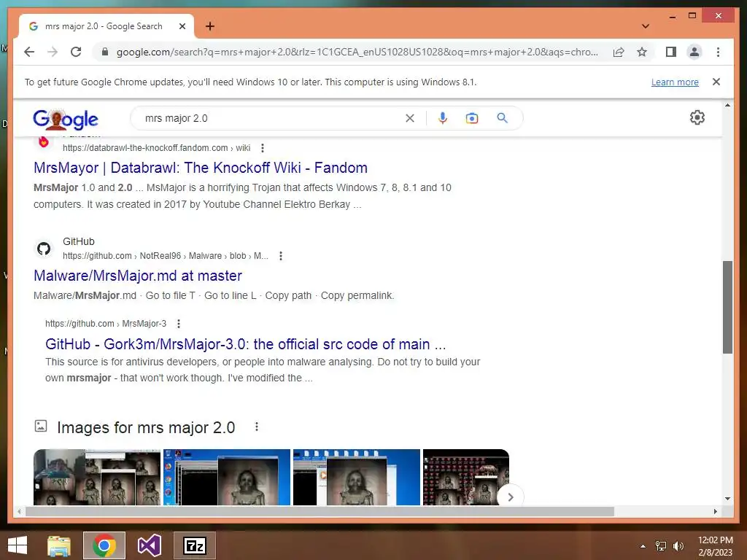Open the Images for mrs major 2.0 heading

pyautogui.click(x=146, y=427)
